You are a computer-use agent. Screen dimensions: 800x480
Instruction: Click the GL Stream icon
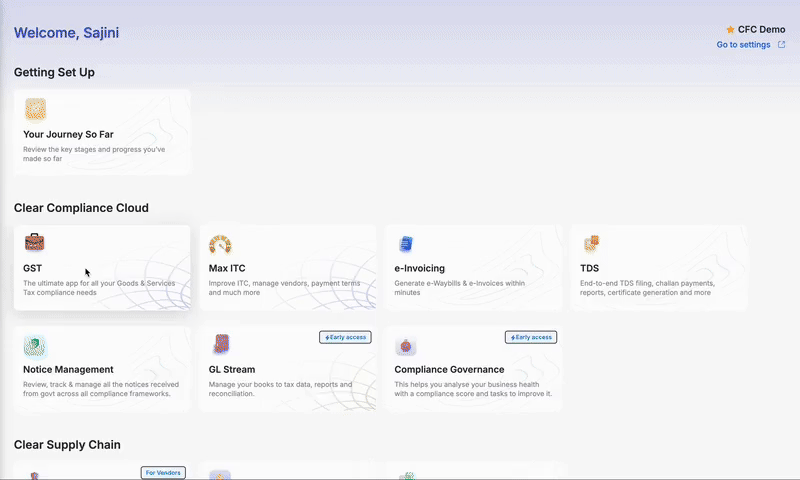221,344
